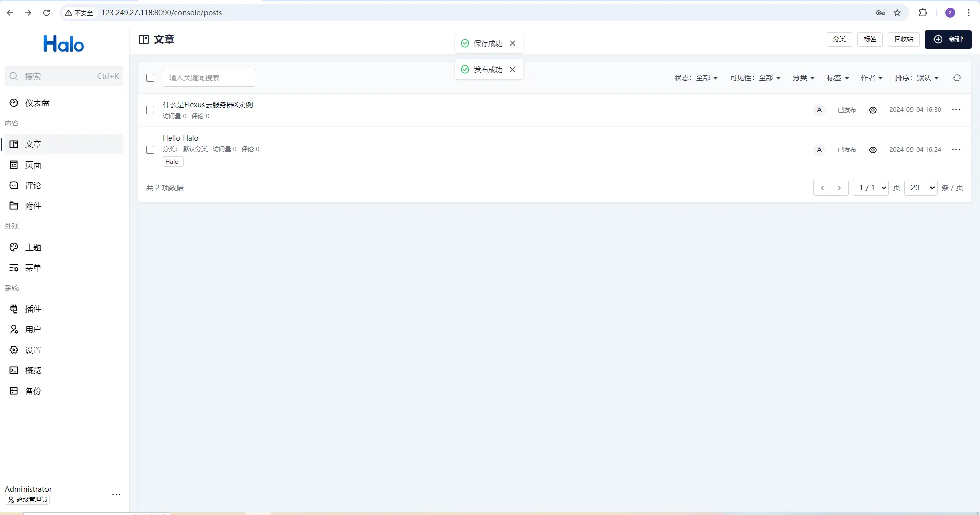Go to the next page of posts
This screenshot has width=980, height=515.
[839, 188]
